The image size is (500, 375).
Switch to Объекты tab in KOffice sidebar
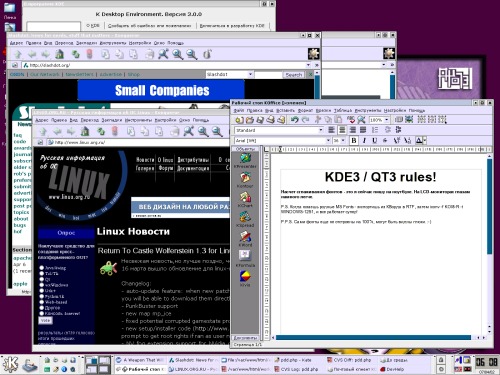coord(245,149)
